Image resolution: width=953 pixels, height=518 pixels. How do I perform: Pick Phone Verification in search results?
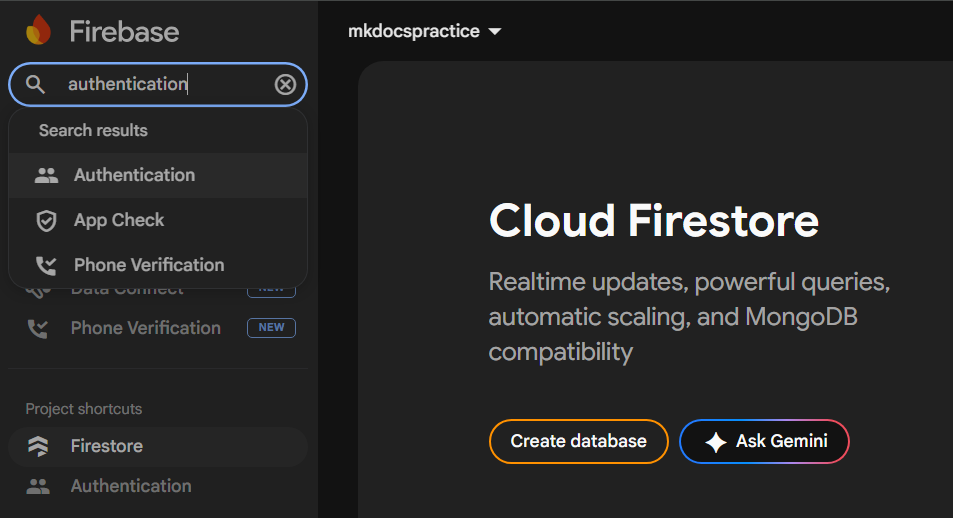pyautogui.click(x=149, y=266)
